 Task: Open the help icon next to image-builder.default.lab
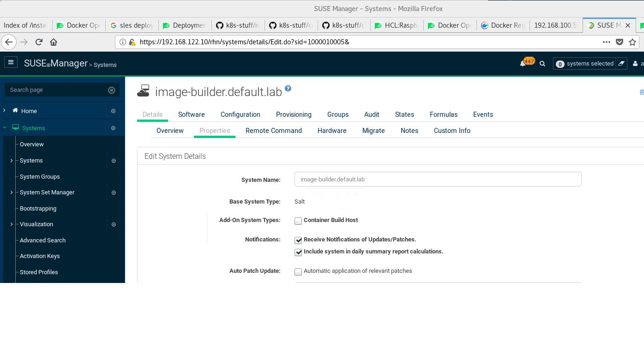288,88
